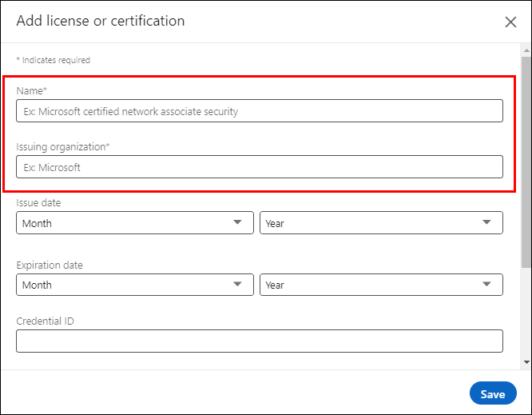Click the Issue date Year dropdown arrow
The image size is (532, 415).
coord(486,223)
